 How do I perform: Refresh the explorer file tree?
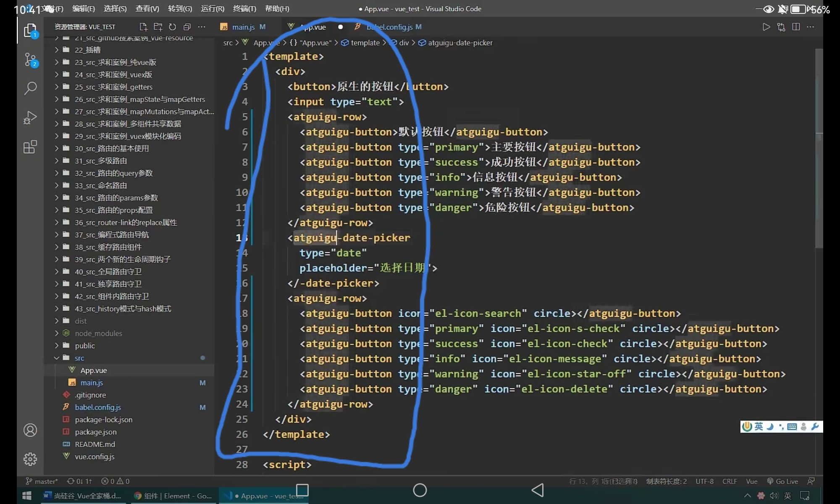172,27
